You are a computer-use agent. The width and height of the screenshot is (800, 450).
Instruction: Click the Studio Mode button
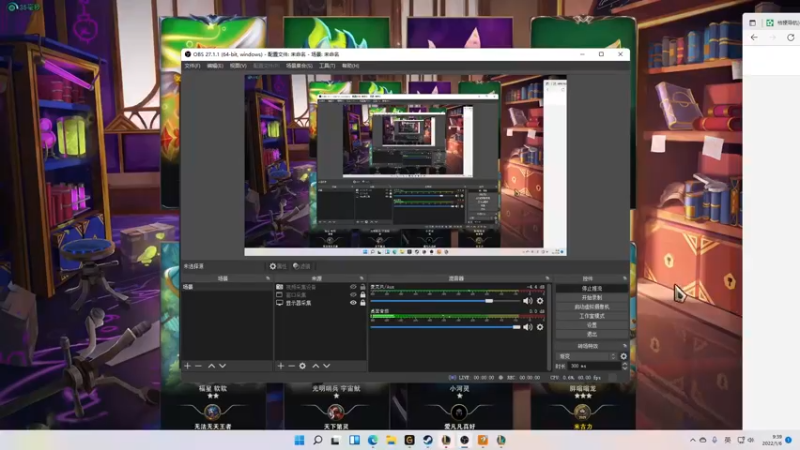(x=592, y=316)
